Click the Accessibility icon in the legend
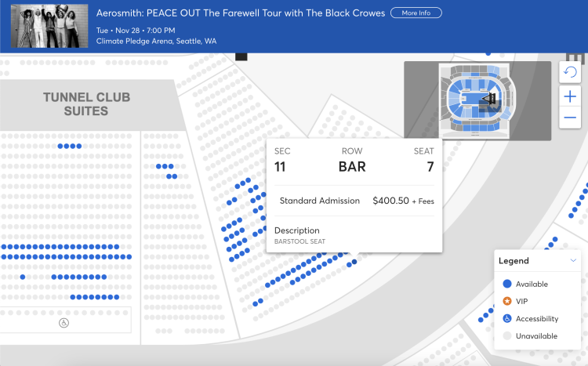 click(506, 319)
